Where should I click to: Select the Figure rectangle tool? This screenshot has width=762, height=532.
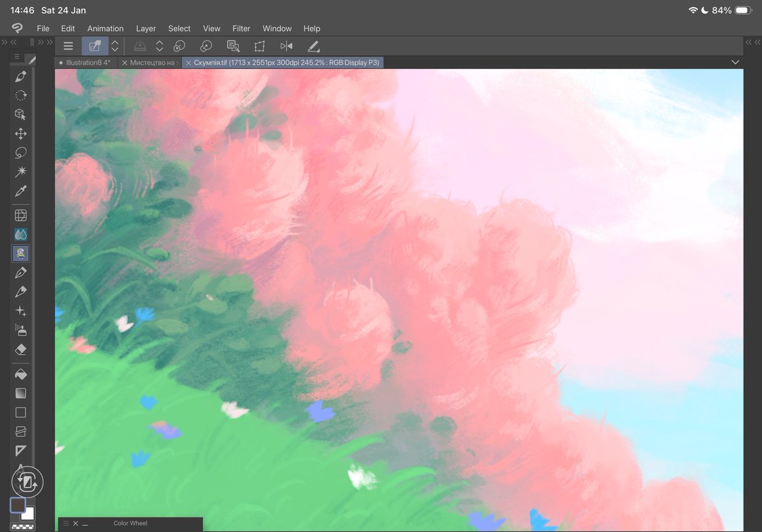20,413
